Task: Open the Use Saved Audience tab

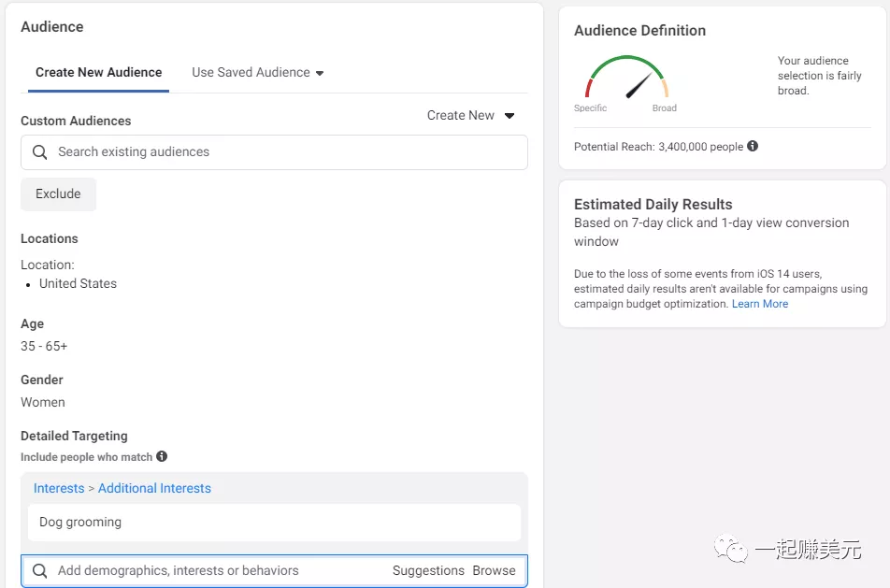Action: coord(251,72)
